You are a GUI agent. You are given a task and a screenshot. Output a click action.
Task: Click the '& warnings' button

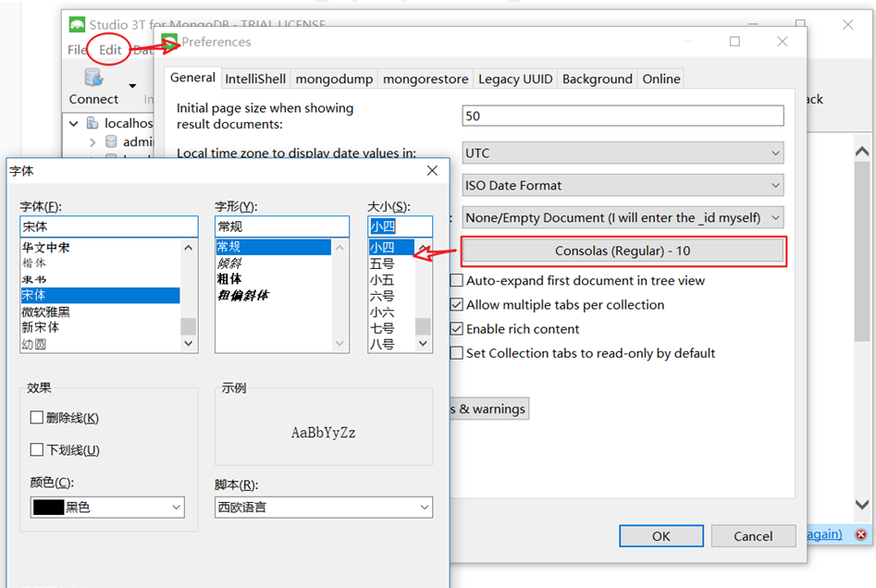[490, 409]
